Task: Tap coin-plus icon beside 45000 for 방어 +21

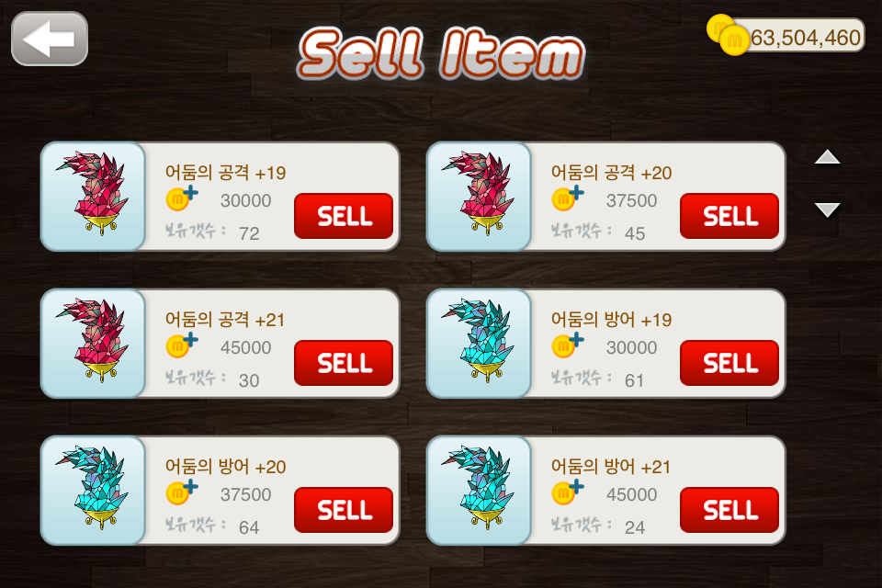Action: pos(568,492)
